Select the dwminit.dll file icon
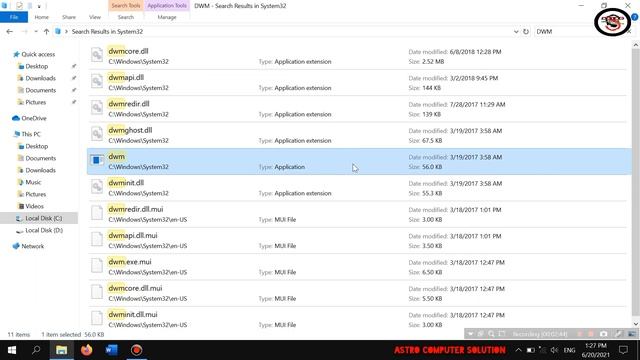The image size is (640, 360). [x=97, y=187]
